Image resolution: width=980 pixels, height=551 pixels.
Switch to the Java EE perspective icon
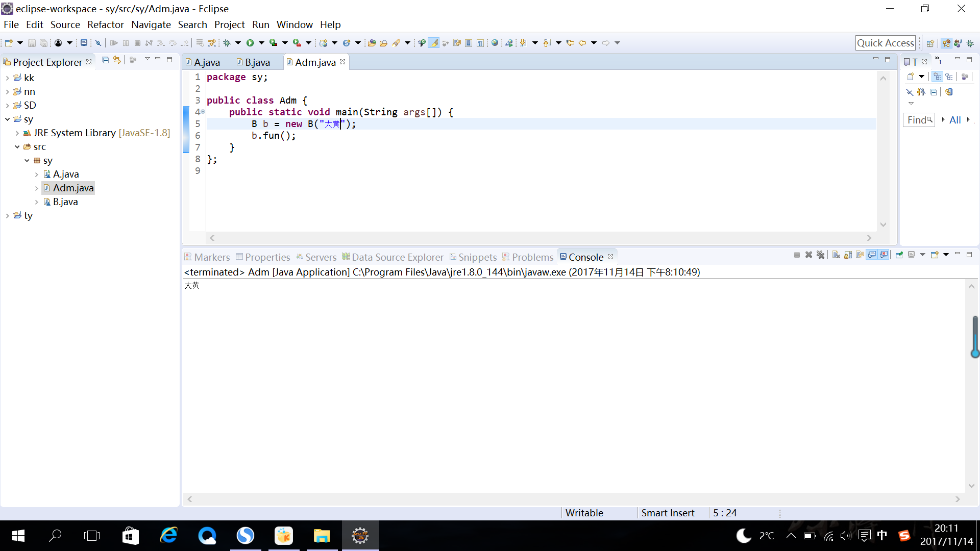946,43
